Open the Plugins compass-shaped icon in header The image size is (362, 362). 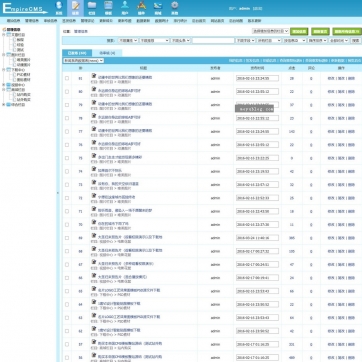pos(141,5)
